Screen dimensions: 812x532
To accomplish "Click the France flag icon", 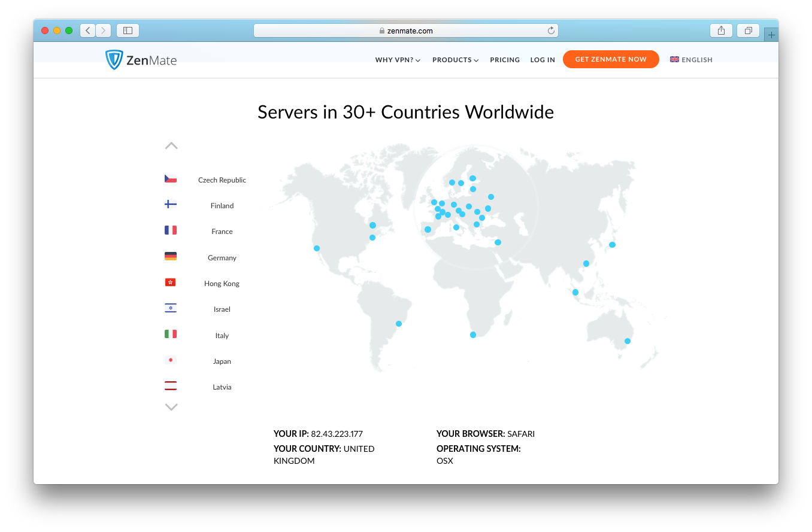I will (171, 230).
